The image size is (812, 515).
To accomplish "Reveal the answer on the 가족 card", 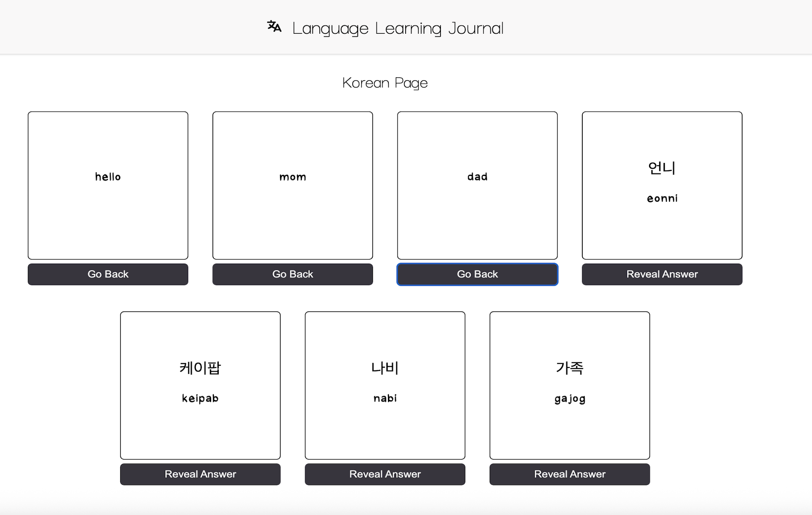I will [570, 474].
